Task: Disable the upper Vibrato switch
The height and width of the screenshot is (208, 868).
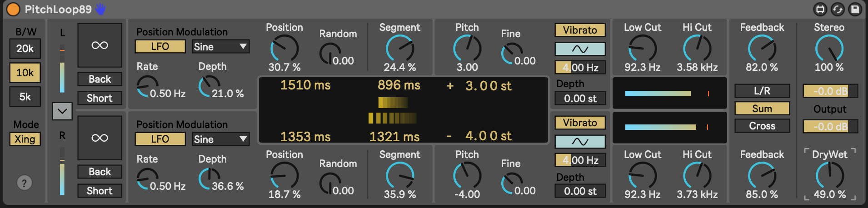Action: [x=580, y=30]
